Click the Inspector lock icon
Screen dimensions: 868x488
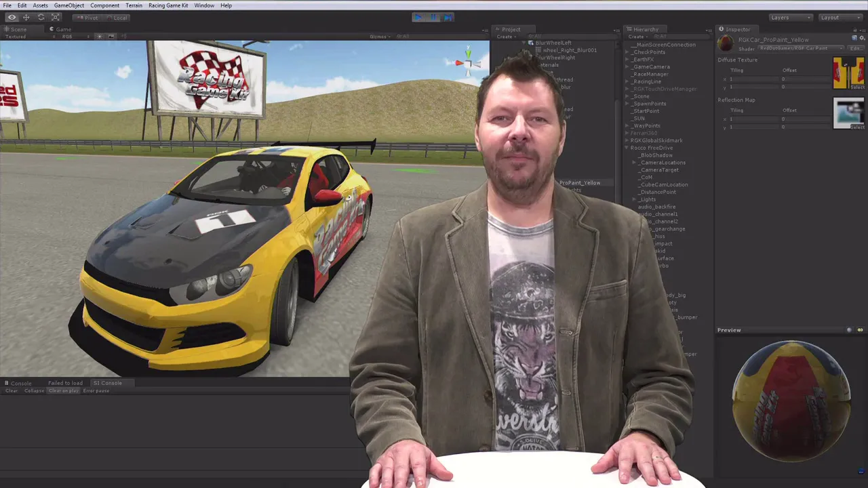coord(856,29)
